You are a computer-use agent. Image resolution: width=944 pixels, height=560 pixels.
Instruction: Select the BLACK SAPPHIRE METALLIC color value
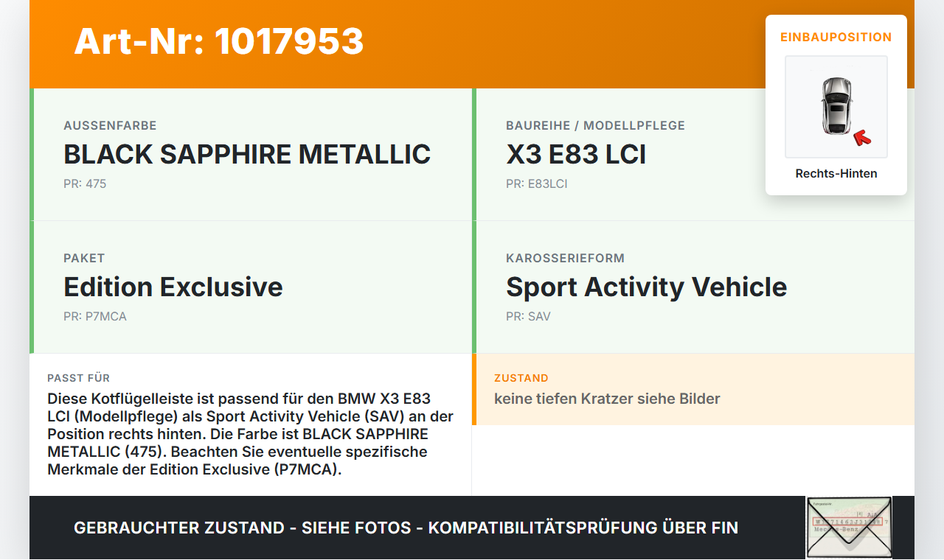click(247, 155)
